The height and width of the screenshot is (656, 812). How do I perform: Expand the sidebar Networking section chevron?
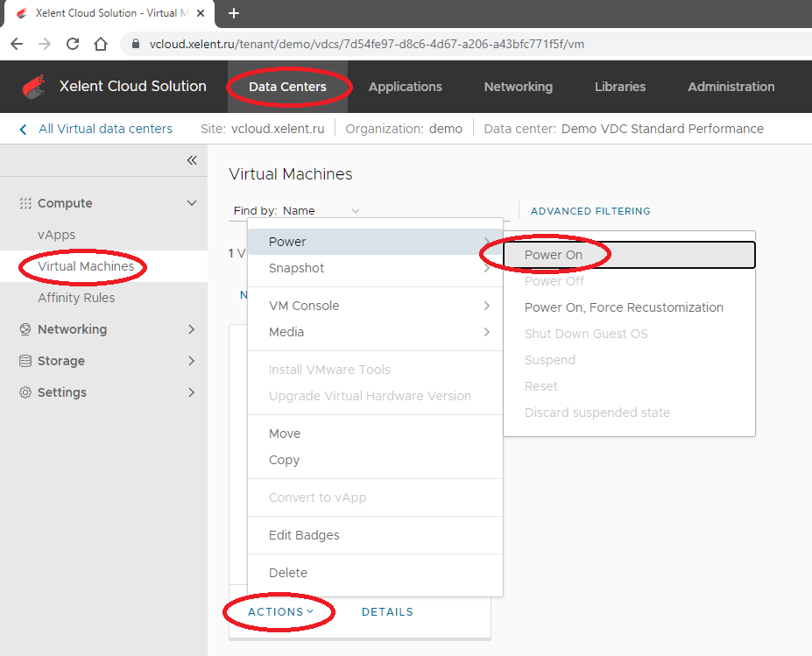tap(192, 329)
